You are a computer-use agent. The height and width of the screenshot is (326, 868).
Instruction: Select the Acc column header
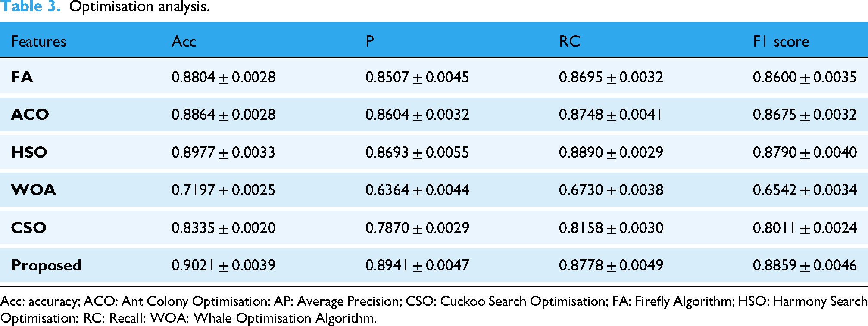pos(184,41)
